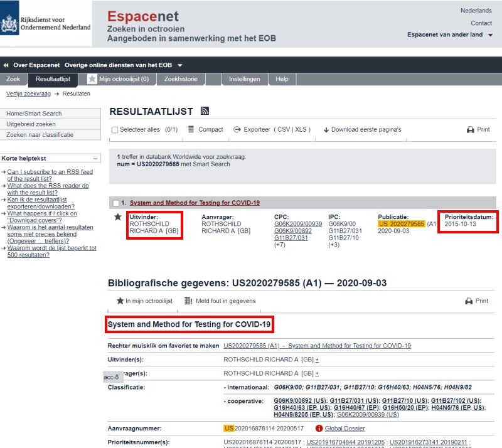The image size is (502, 448).
Task: Open cooperative classification G16H40/63 (EP, US)
Action: (302, 408)
